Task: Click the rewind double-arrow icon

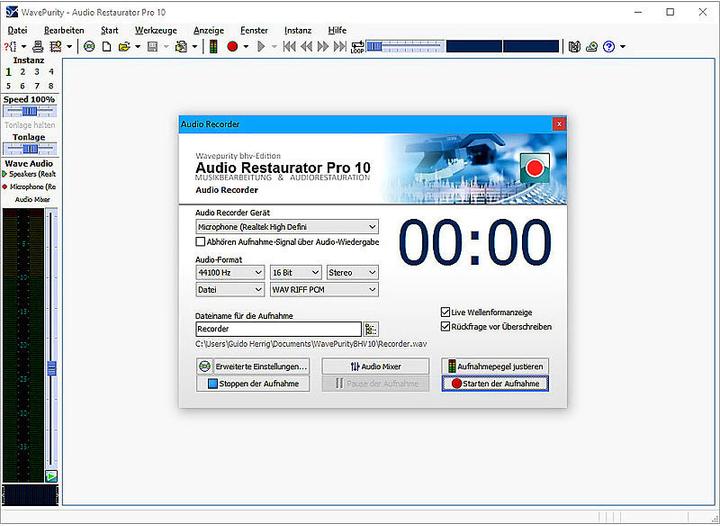Action: [x=306, y=46]
